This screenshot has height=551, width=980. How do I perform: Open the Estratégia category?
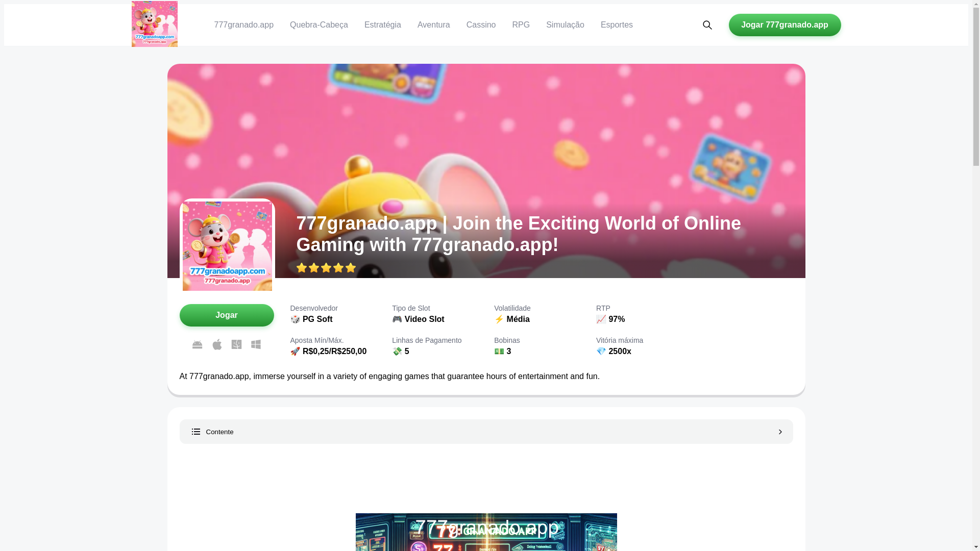(383, 25)
